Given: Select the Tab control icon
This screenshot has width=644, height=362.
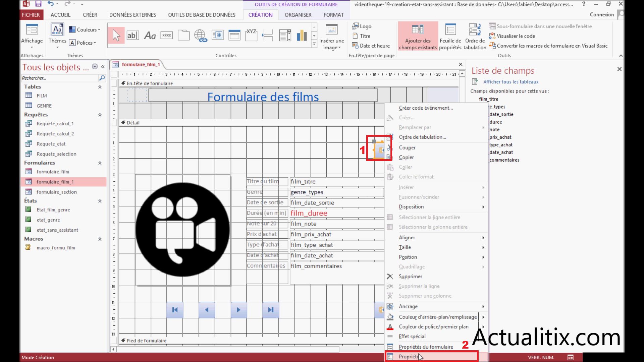Looking at the screenshot, I should coord(183,35).
